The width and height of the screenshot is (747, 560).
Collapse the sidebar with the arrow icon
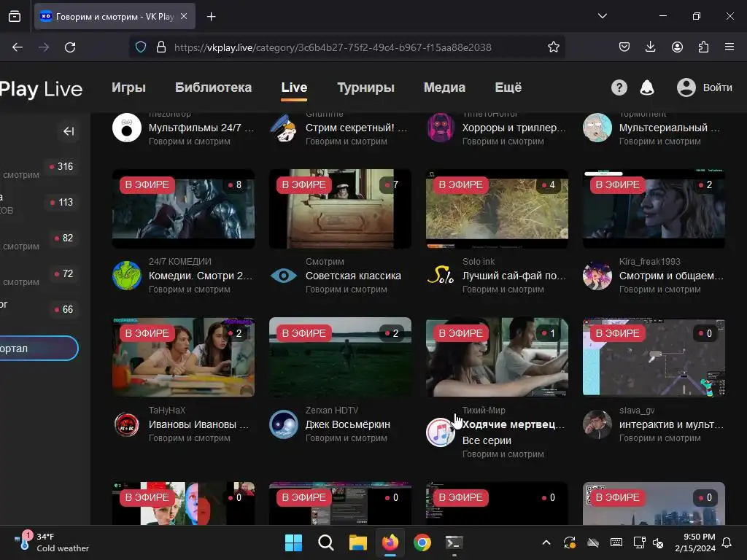click(69, 131)
